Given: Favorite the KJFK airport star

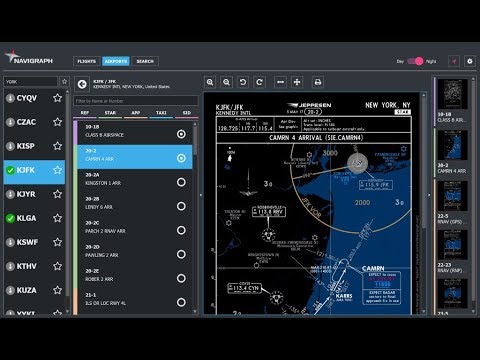Looking at the screenshot, I should click(57, 170).
